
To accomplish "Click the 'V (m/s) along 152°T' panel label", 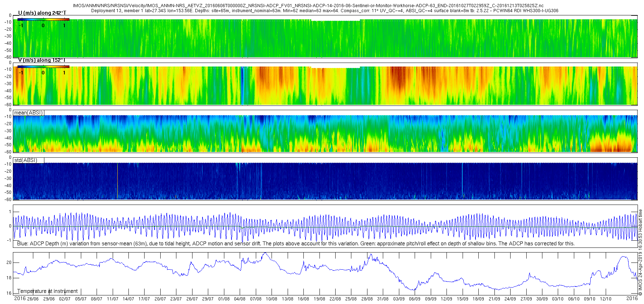I will coord(42,60).
